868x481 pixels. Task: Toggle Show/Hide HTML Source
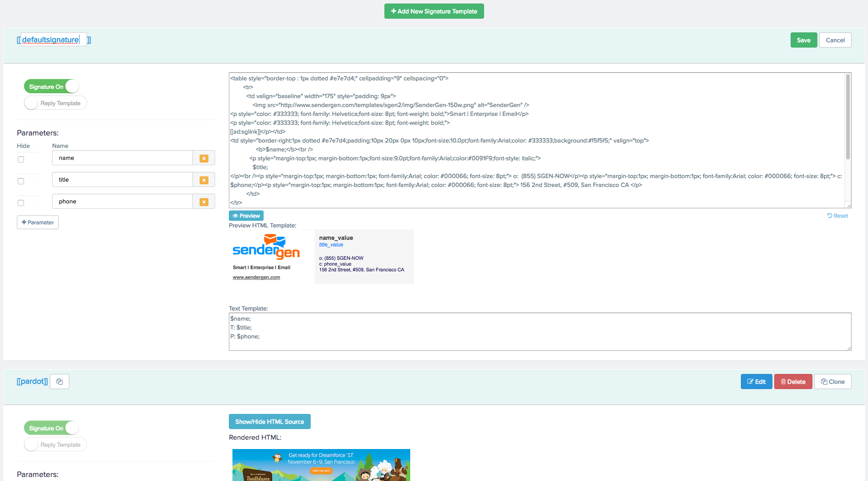click(269, 421)
